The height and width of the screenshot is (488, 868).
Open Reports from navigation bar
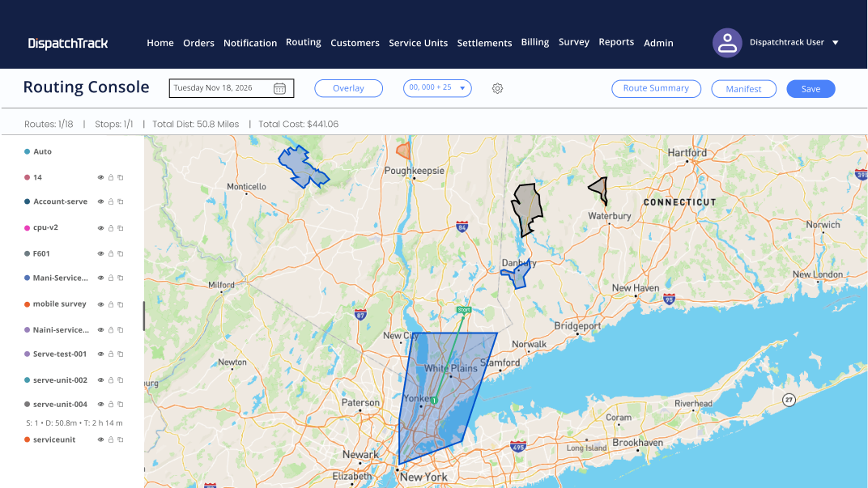pos(616,42)
